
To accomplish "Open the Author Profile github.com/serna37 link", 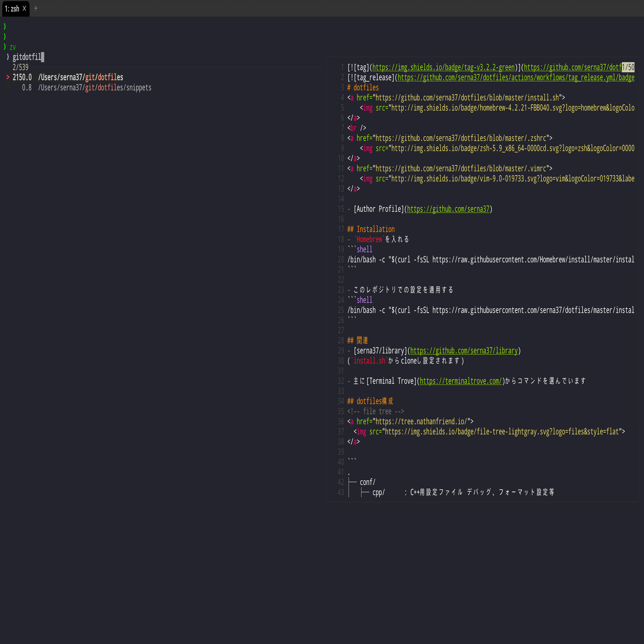I will click(448, 209).
